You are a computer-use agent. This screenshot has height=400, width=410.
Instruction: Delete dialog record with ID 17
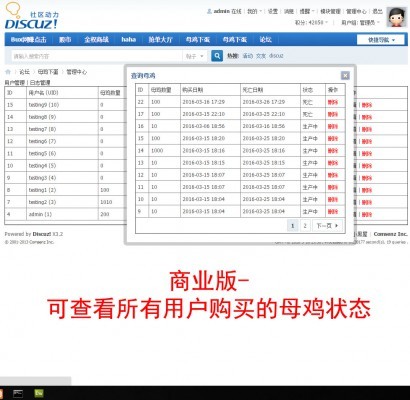[333, 114]
